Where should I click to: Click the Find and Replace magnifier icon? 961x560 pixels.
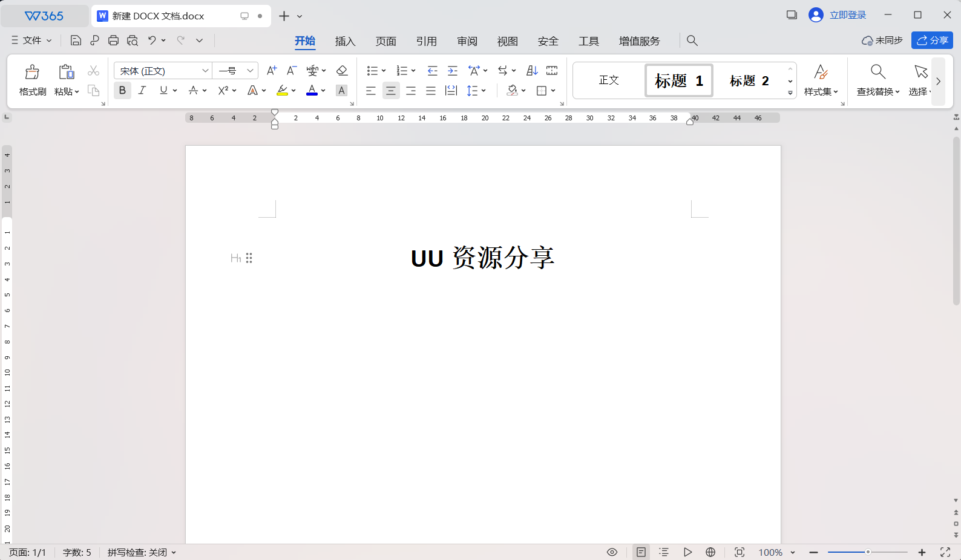click(878, 72)
